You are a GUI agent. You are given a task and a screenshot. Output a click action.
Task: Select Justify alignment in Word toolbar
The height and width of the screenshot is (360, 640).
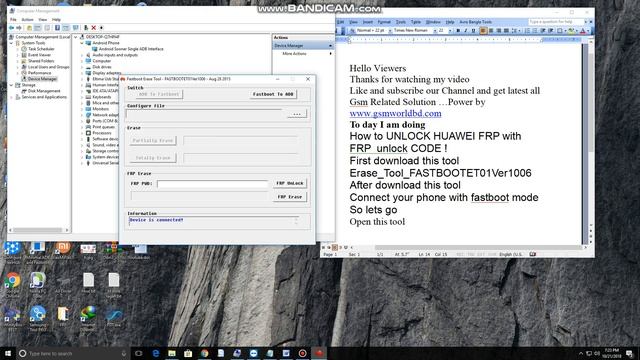tap(506, 31)
